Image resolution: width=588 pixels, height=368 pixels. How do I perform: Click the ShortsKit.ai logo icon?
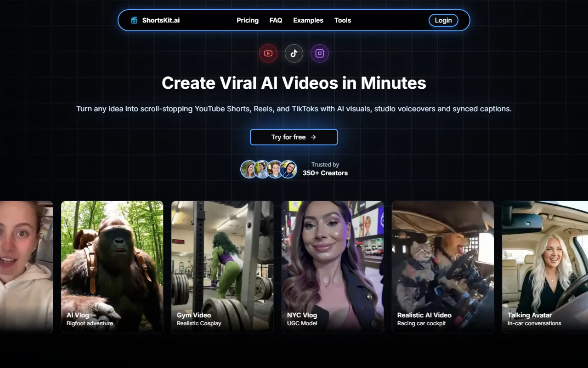click(134, 20)
